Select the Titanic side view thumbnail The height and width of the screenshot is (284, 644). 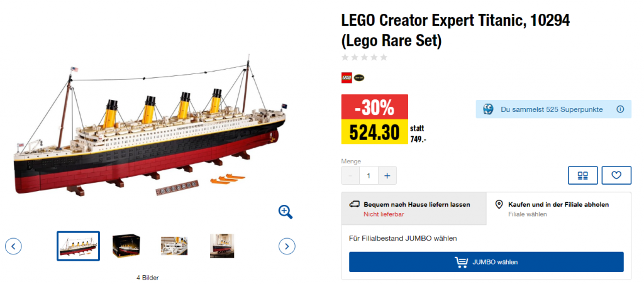(x=78, y=246)
